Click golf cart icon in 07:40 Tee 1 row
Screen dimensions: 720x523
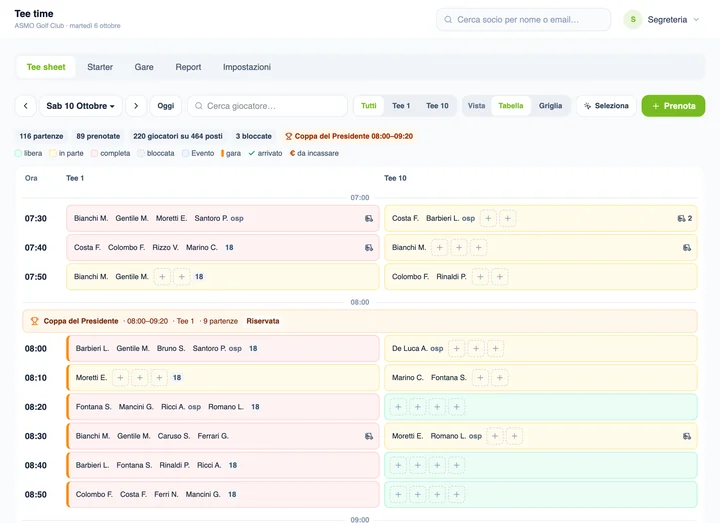(369, 247)
